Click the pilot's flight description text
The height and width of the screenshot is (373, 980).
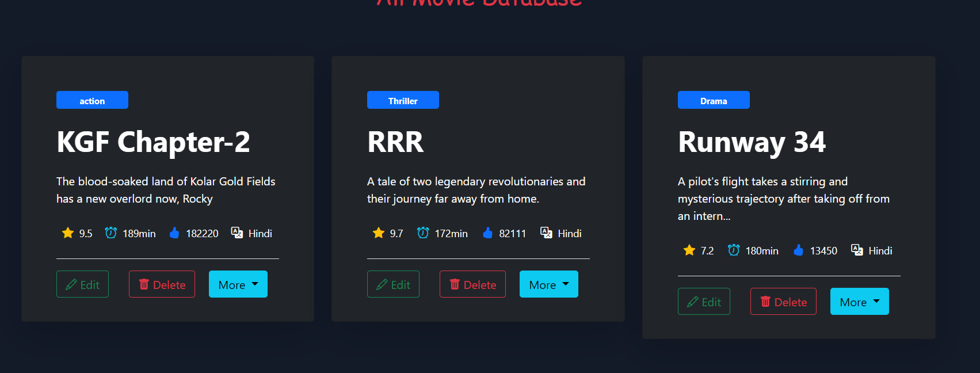[784, 199]
